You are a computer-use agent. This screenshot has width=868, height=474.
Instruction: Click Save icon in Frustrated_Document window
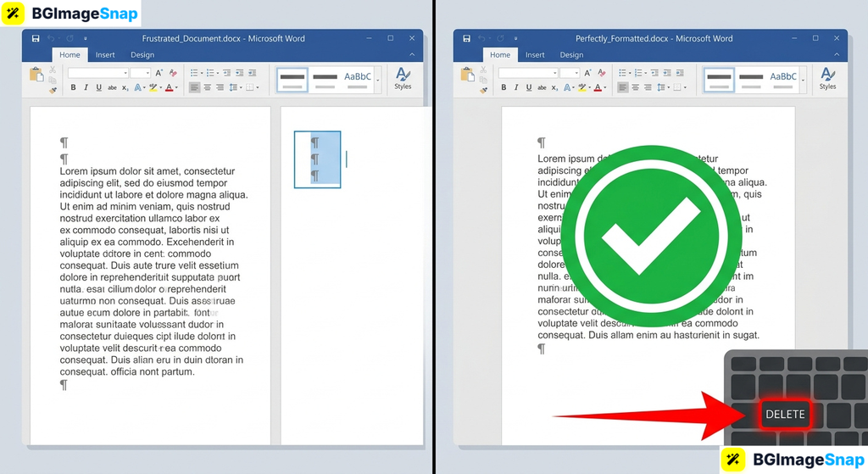(x=36, y=38)
